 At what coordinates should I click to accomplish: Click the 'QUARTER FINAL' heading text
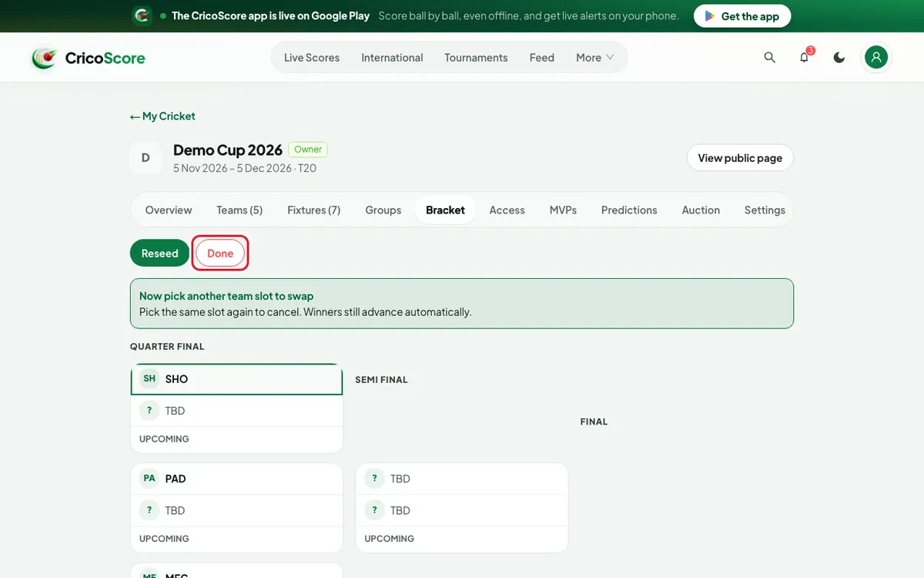pos(167,347)
